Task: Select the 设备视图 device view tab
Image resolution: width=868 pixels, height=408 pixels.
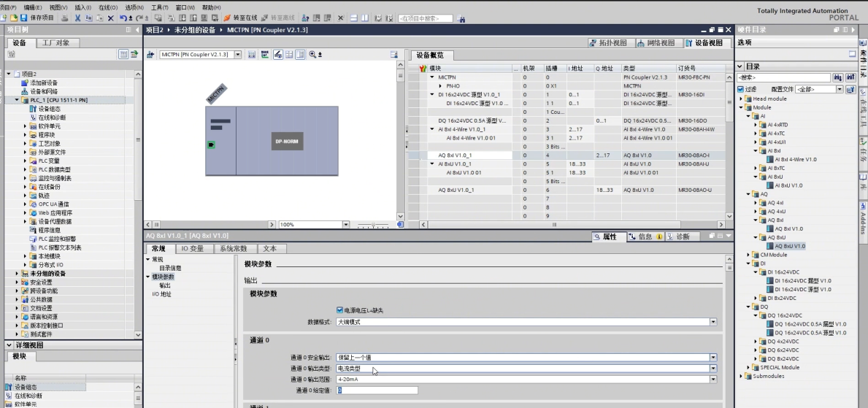Action: coord(704,42)
